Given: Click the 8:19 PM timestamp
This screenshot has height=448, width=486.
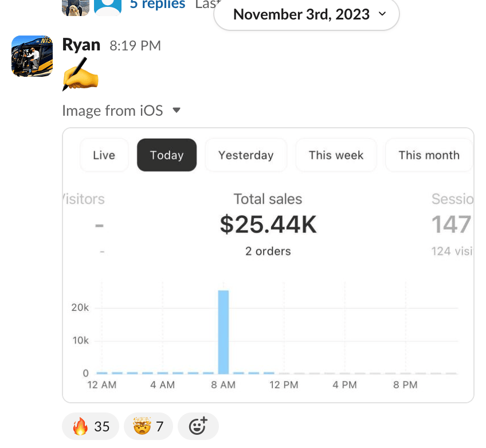Looking at the screenshot, I should (135, 46).
